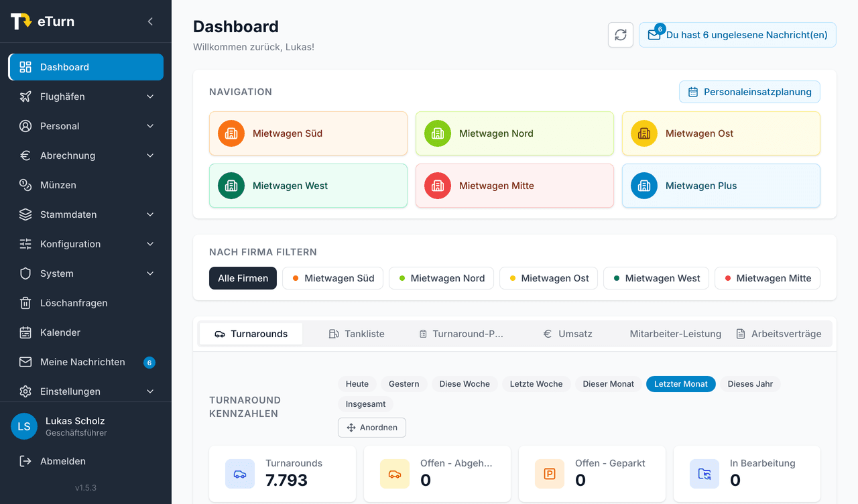Select the Alle Firmen filter
This screenshot has width=858, height=504.
point(243,278)
